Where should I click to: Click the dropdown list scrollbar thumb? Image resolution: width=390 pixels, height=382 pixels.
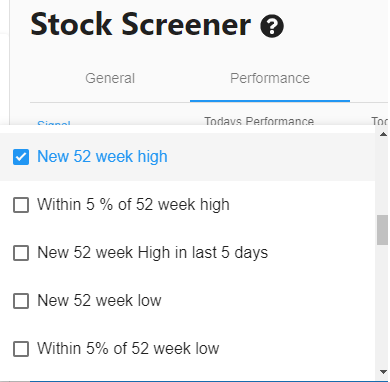[382, 230]
